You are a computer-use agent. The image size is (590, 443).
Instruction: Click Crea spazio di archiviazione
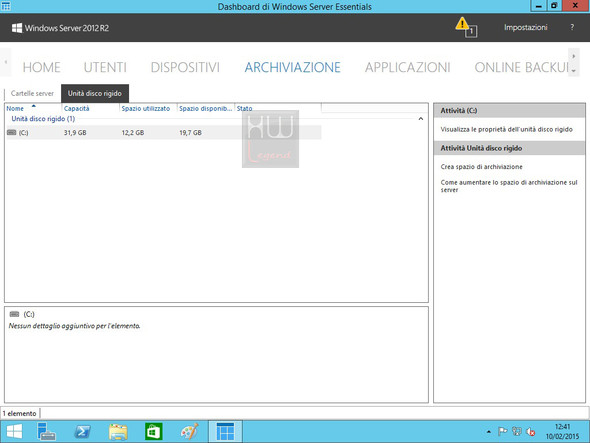click(481, 167)
